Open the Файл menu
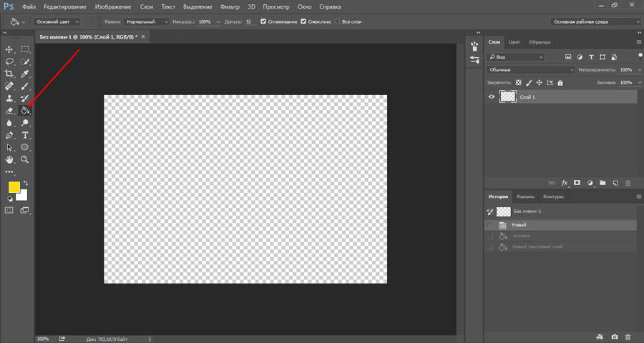 tap(29, 7)
